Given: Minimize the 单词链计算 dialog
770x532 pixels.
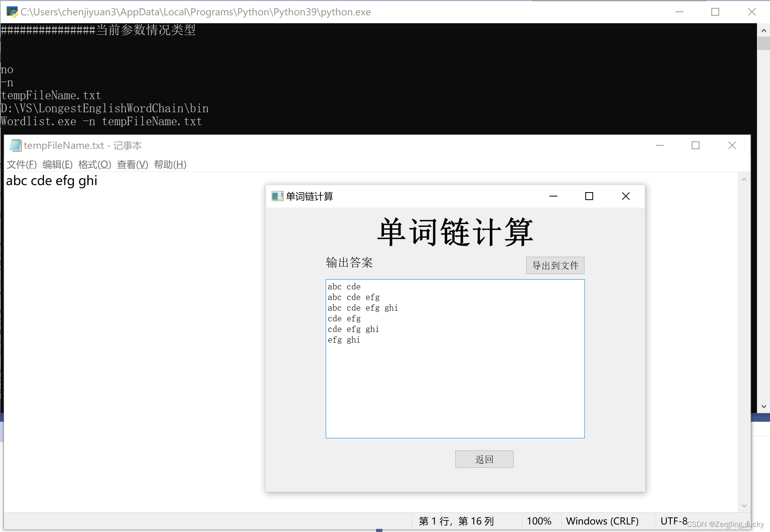Looking at the screenshot, I should coord(553,196).
